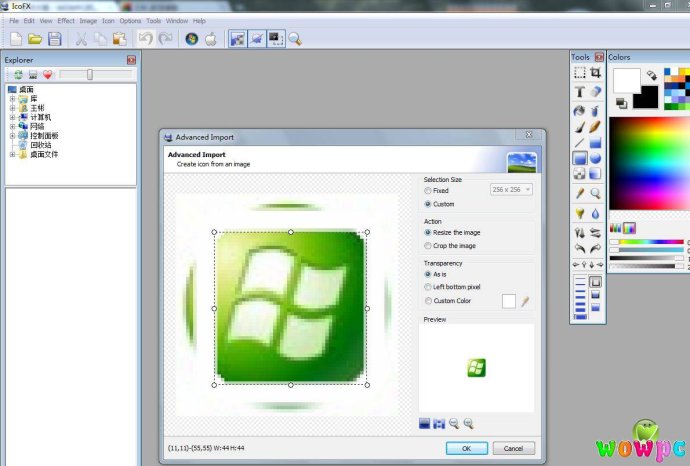Expand the 桌面文件 tree node
This screenshot has height=466, width=690.
[x=12, y=154]
